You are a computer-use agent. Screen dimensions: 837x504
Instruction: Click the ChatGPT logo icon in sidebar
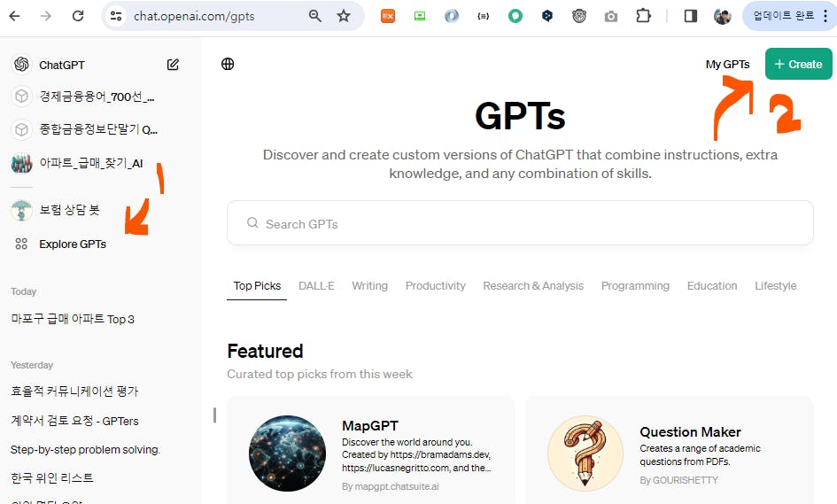(21, 64)
